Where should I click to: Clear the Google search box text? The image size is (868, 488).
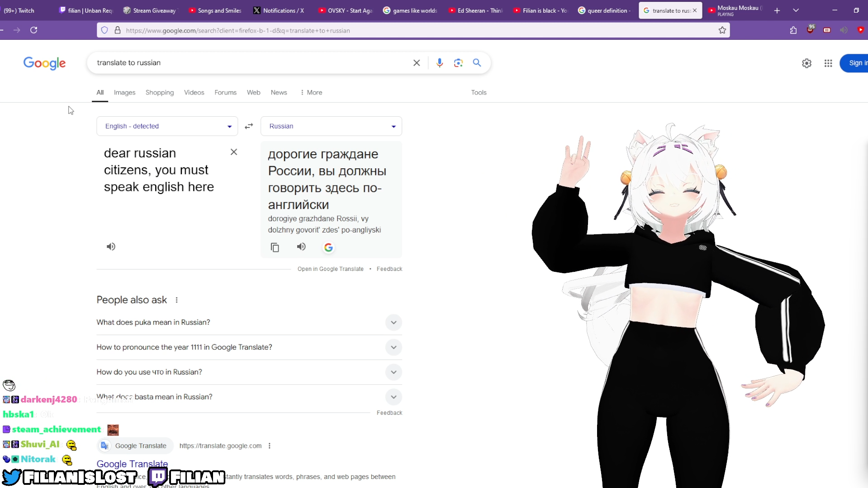coord(417,63)
